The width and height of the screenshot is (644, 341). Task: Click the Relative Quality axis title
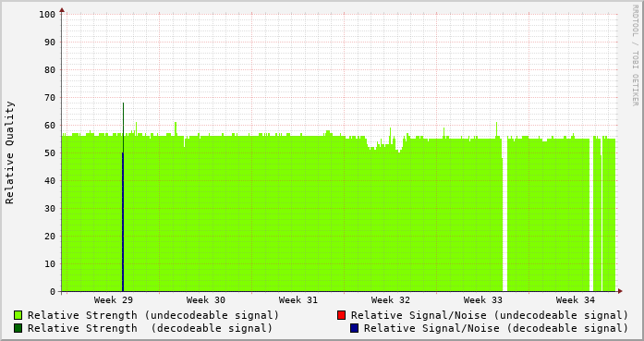(9, 152)
